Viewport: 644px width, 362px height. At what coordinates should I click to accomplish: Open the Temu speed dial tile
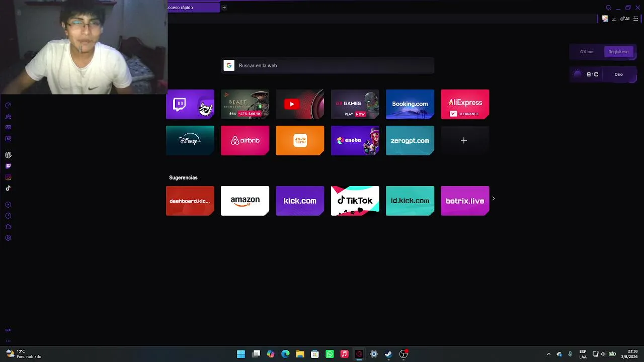pyautogui.click(x=300, y=140)
